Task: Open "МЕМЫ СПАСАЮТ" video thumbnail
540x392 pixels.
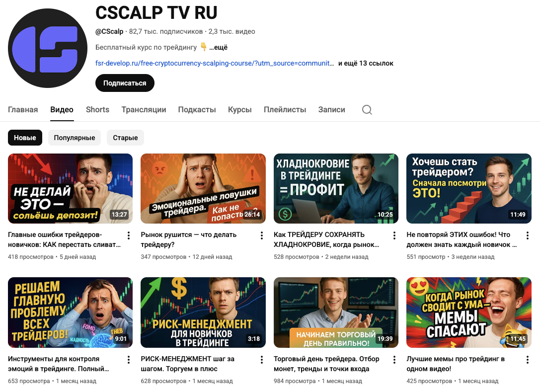Action: [469, 313]
